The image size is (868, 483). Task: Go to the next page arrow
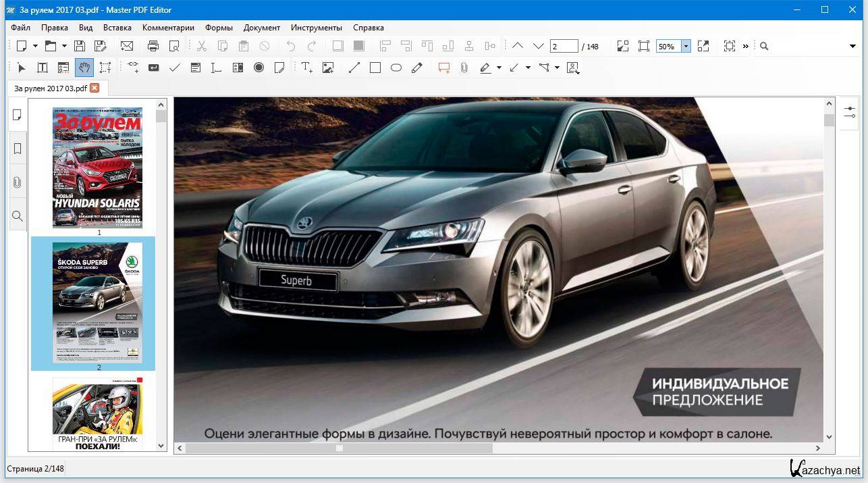(x=538, y=46)
